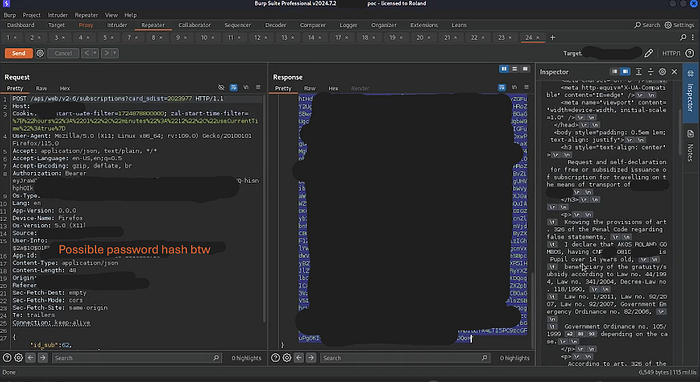
Task: Switch to the Collaborator tab
Action: pyautogui.click(x=195, y=25)
